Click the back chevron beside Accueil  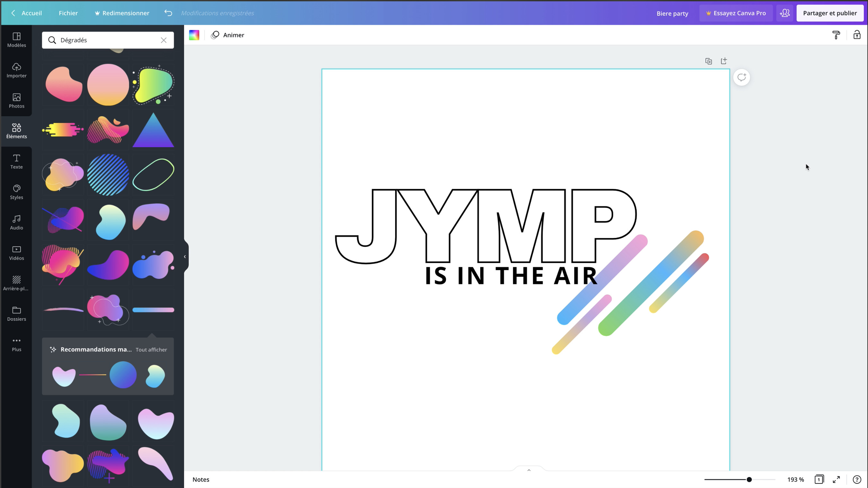coord(13,13)
